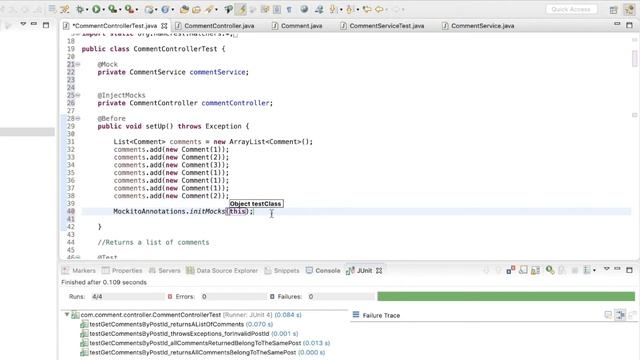
Task: Click the Previous Annotation arrow icon
Action: 349,9
